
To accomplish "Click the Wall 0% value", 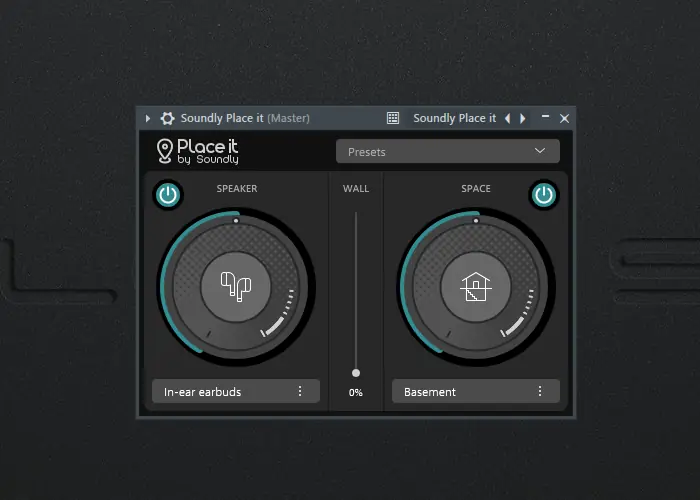I will [x=356, y=393].
